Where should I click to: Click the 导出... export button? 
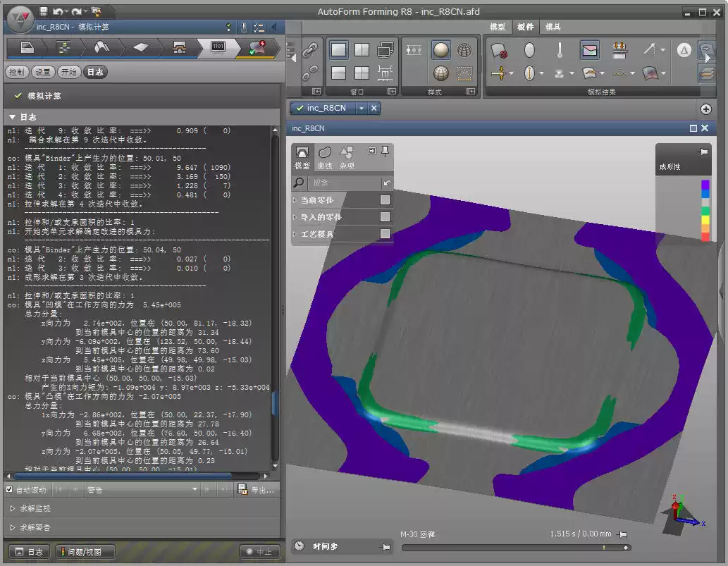coord(256,489)
